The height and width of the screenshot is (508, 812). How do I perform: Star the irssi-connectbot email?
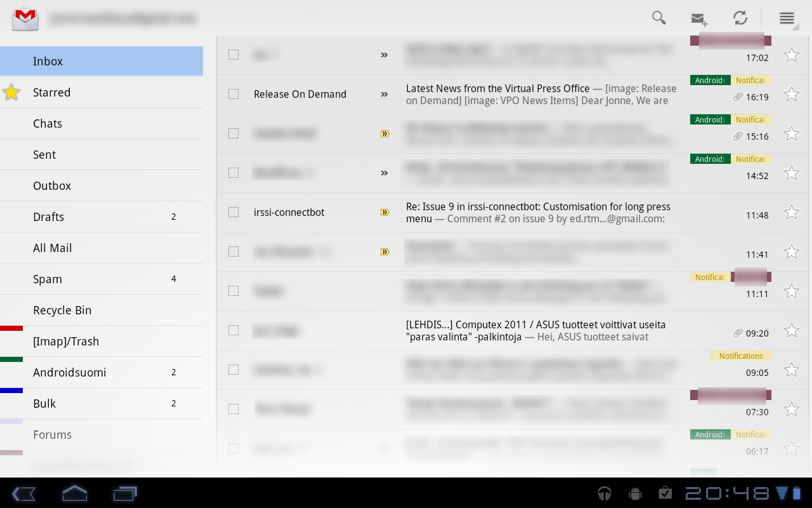[792, 212]
